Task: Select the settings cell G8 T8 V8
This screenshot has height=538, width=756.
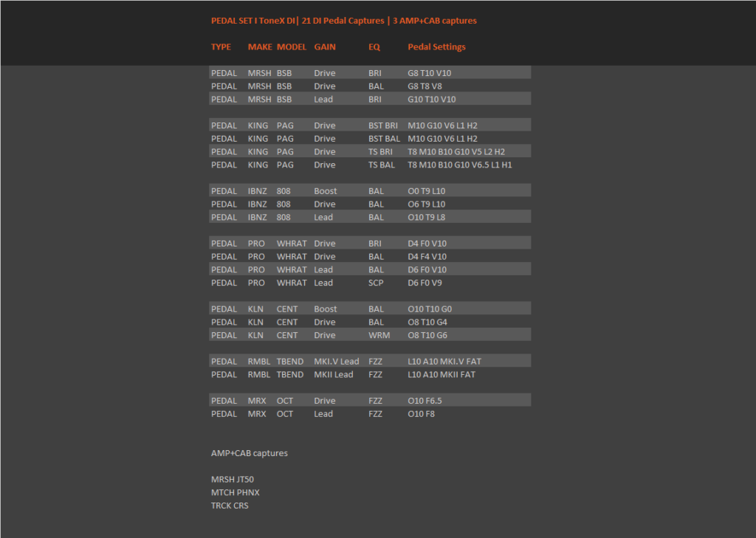Action: (425, 86)
